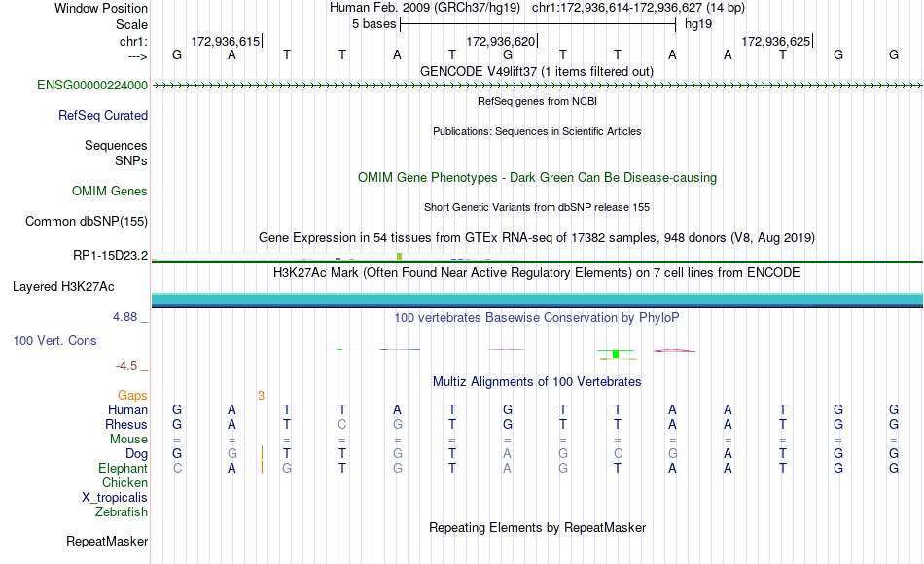Screen dimensions: 924x564
Task: Click the Gaps row label
Action: click(x=132, y=395)
